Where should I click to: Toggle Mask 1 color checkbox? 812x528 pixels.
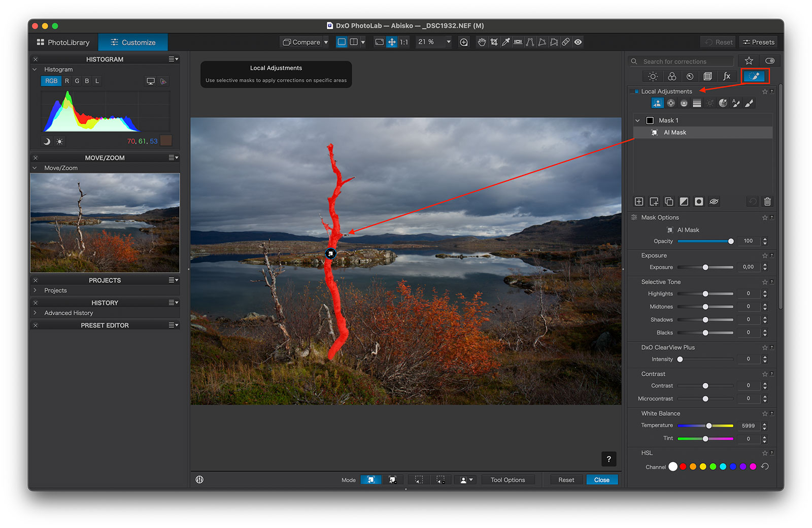(650, 120)
